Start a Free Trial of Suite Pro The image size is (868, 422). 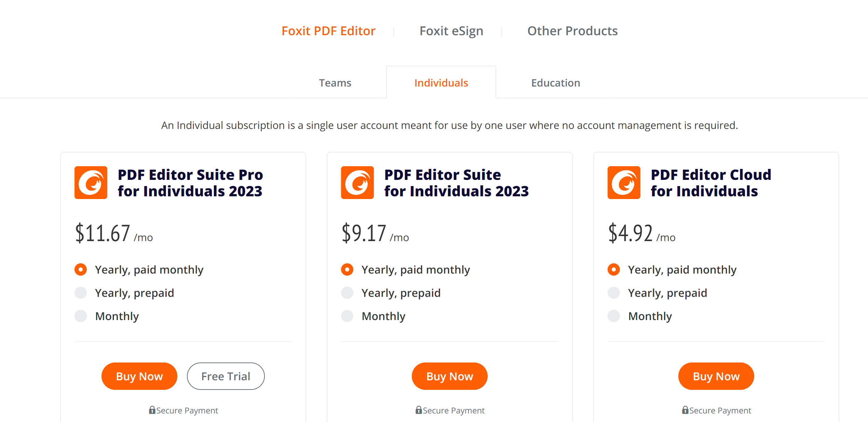pyautogui.click(x=226, y=376)
